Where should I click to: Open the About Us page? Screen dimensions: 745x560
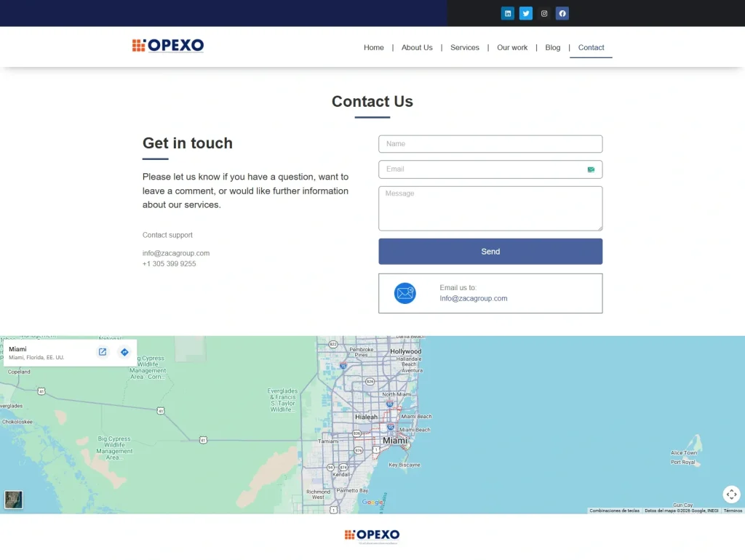pos(417,47)
